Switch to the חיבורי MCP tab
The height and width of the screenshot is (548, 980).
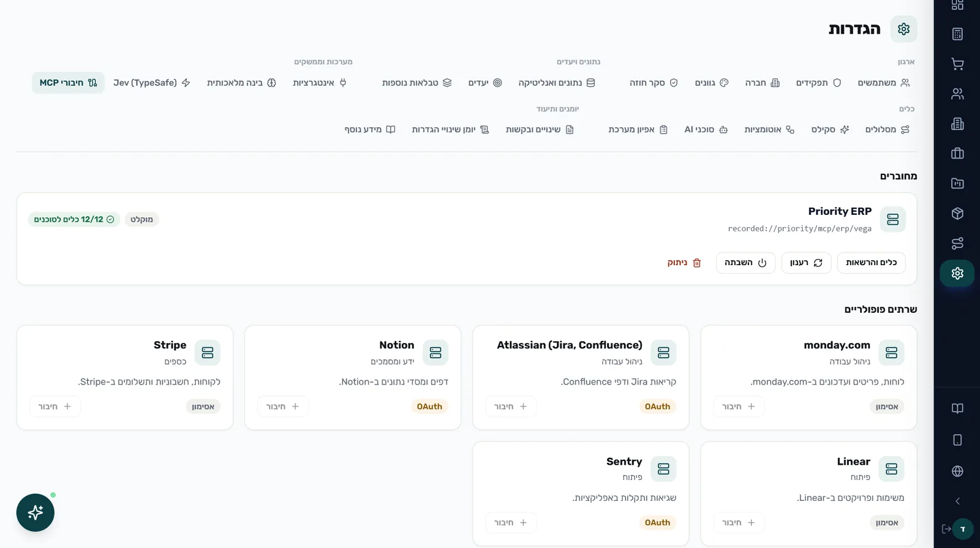(68, 83)
